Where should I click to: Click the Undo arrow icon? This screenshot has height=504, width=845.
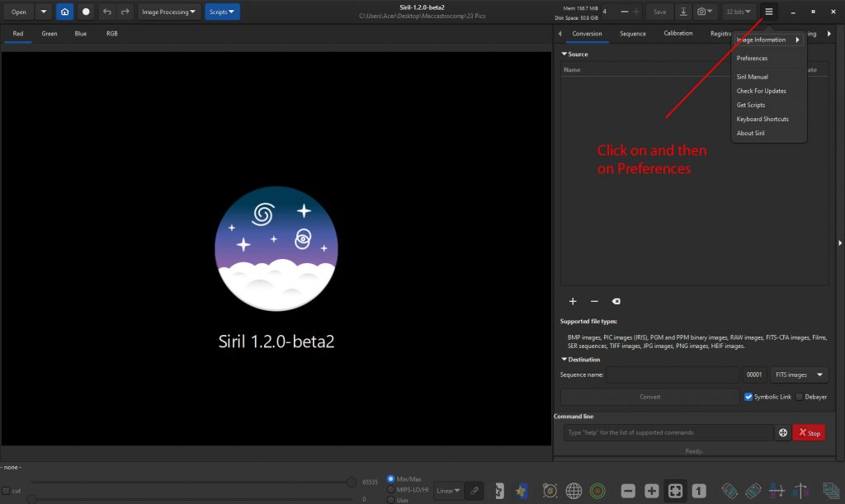click(x=106, y=12)
